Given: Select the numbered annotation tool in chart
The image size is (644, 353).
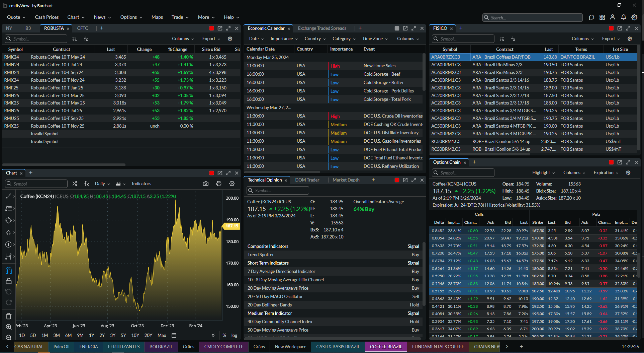Looking at the screenshot, I should click(9, 244).
